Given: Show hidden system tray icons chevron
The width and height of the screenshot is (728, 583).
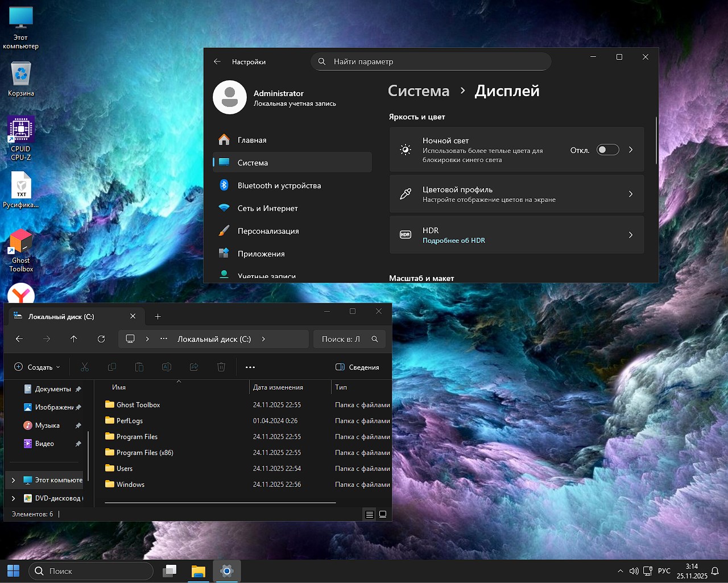Looking at the screenshot, I should (x=620, y=571).
